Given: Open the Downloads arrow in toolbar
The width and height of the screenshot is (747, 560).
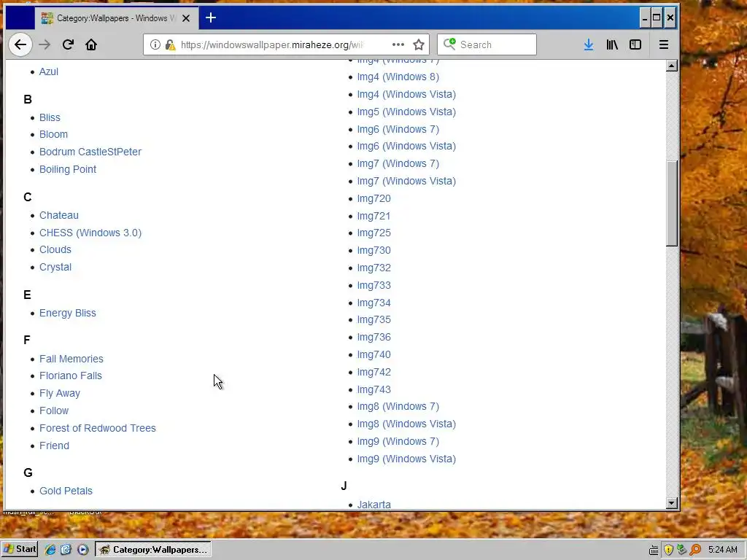Looking at the screenshot, I should point(589,44).
